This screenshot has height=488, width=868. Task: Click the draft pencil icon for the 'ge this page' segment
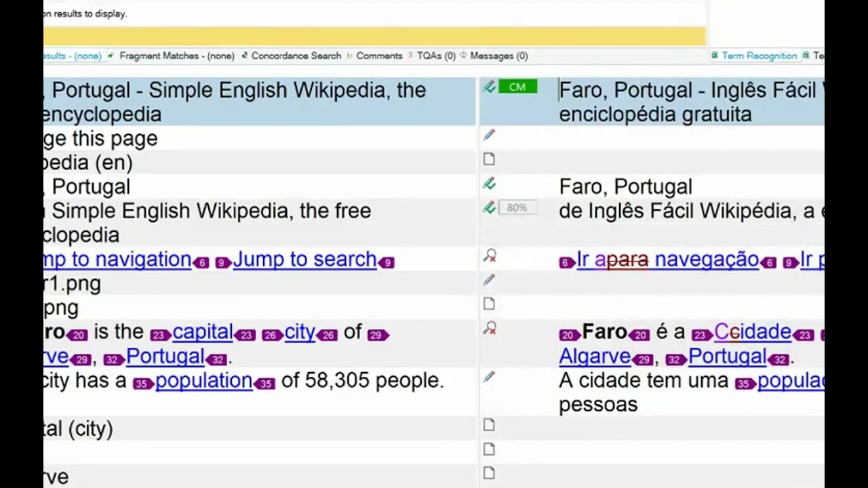489,135
